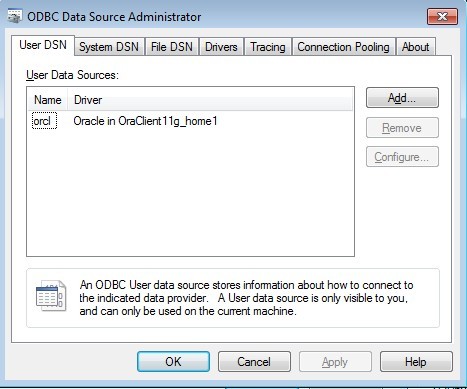This screenshot has height=389, width=467.
Task: Open the Connection Pooling tab
Action: point(343,47)
